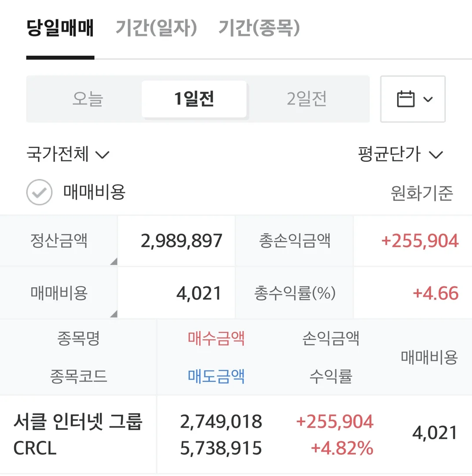Open the 평균단가 dropdown
The height and width of the screenshot is (476, 472).
(x=400, y=155)
